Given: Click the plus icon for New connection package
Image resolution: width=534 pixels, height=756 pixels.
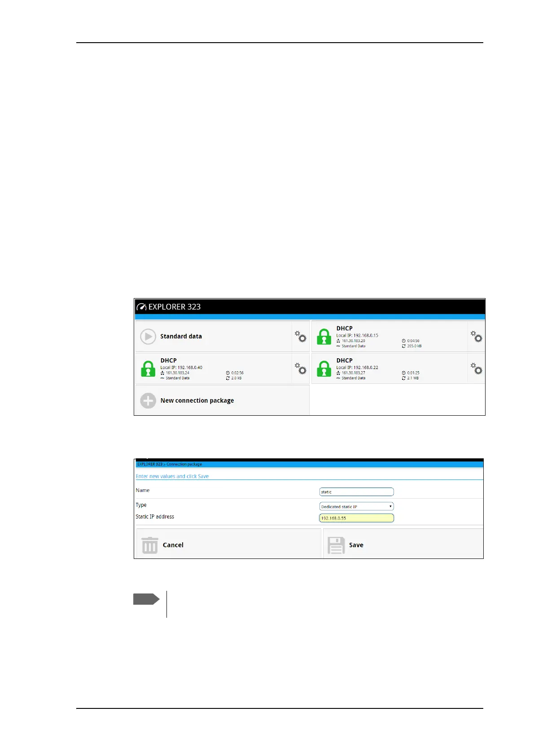Looking at the screenshot, I should 148,400.
